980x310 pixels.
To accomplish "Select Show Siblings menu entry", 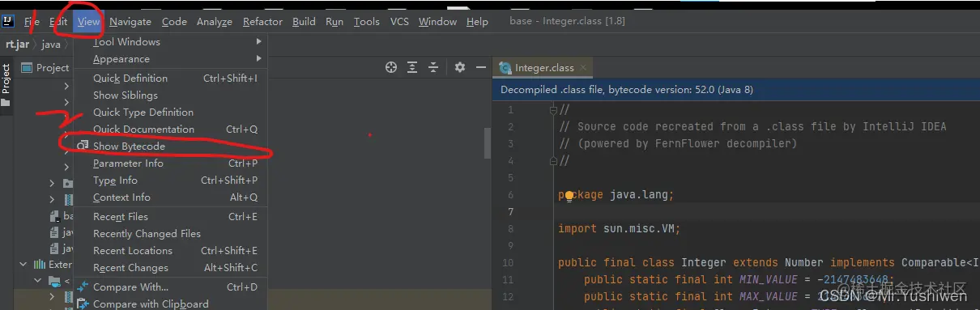I will tap(170, 96).
